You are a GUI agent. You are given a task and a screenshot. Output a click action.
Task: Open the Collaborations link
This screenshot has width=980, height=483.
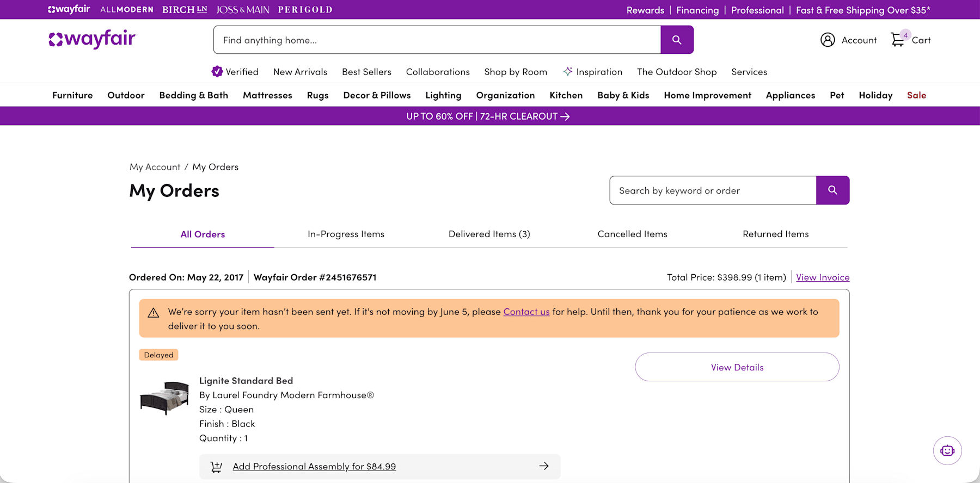tap(438, 72)
